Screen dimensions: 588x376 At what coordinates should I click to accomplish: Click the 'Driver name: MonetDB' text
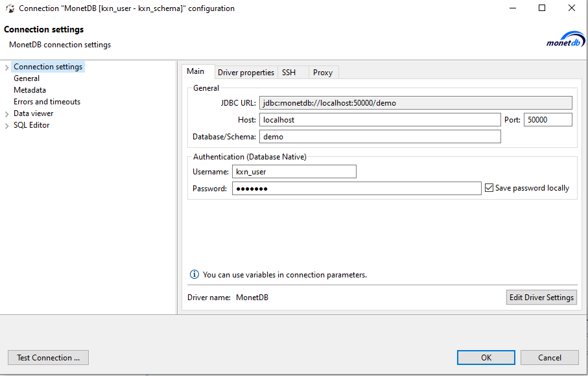tap(228, 298)
